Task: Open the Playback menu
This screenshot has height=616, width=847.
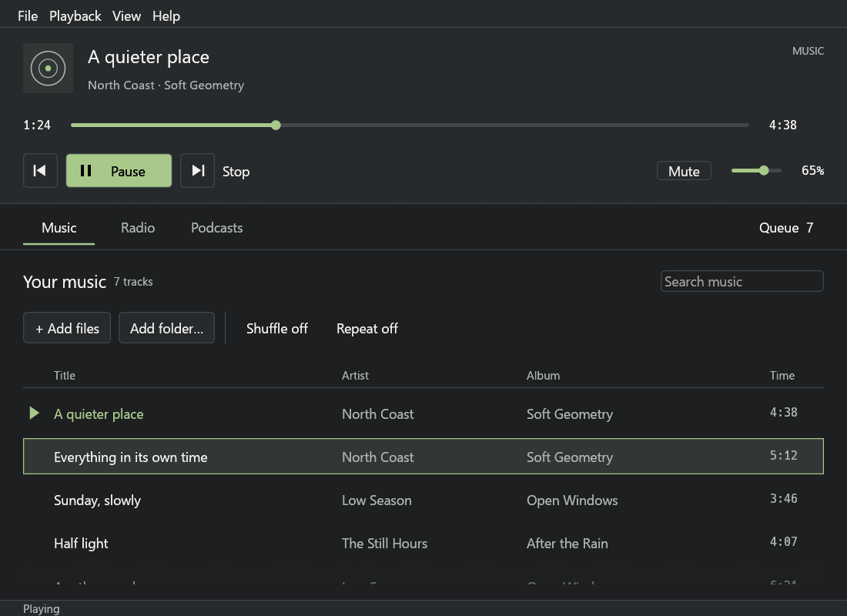Action: tap(75, 16)
